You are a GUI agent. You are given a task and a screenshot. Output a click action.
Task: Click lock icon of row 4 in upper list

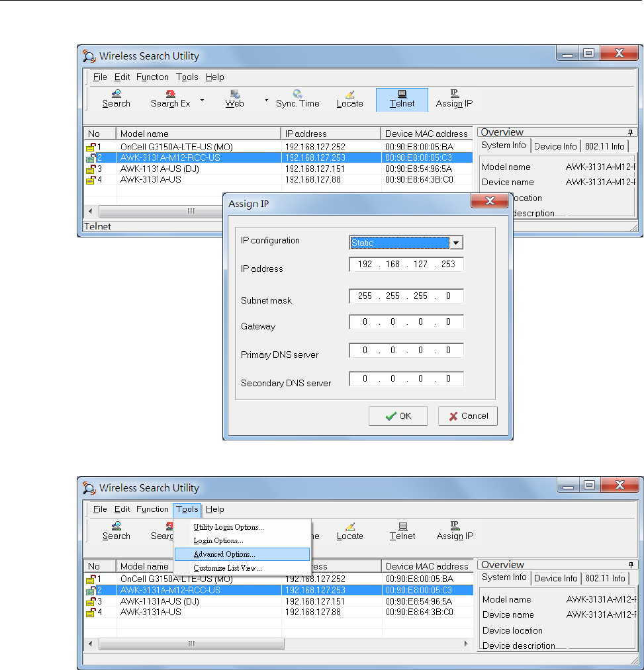91,180
